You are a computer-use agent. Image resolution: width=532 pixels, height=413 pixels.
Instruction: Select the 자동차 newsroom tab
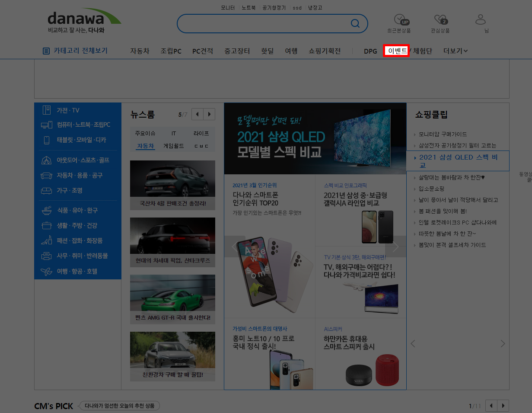click(x=145, y=146)
